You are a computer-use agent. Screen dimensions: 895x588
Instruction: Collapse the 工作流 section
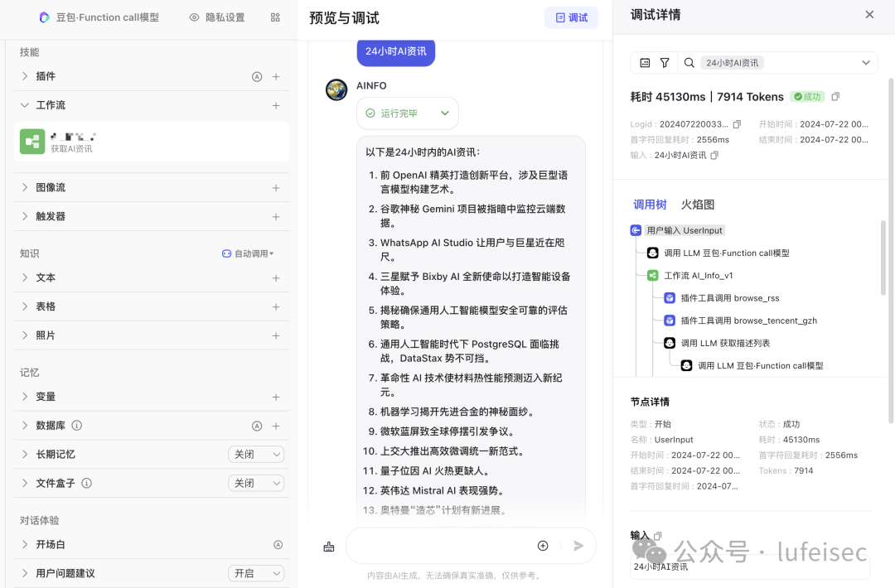25,105
